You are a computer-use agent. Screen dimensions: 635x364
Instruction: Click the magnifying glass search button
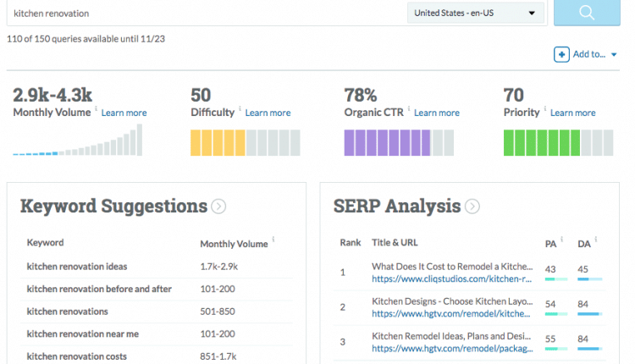pyautogui.click(x=587, y=13)
